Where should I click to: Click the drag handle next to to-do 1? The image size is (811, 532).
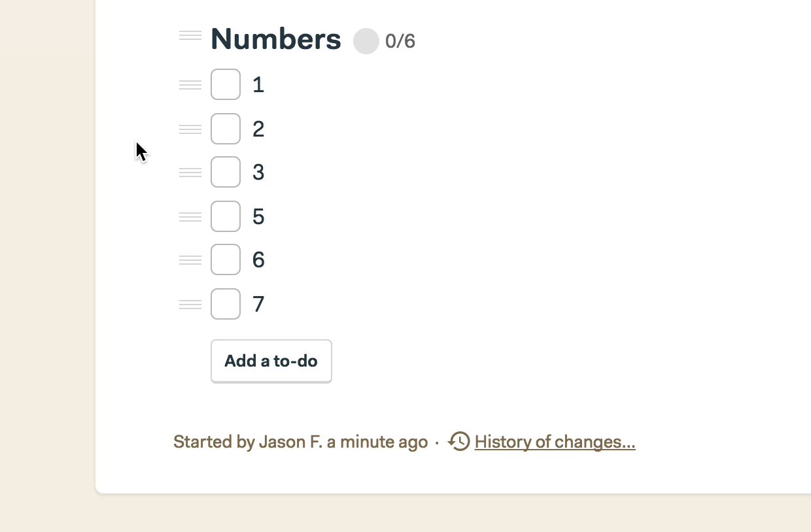tap(190, 85)
